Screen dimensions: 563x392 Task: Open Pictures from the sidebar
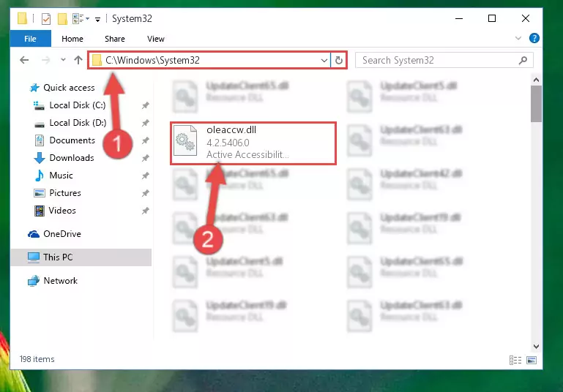pyautogui.click(x=65, y=193)
